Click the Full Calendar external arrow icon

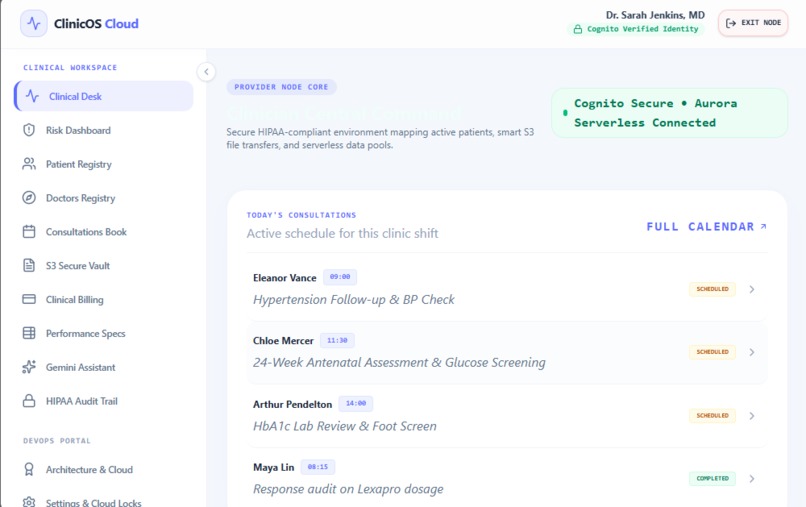763,226
